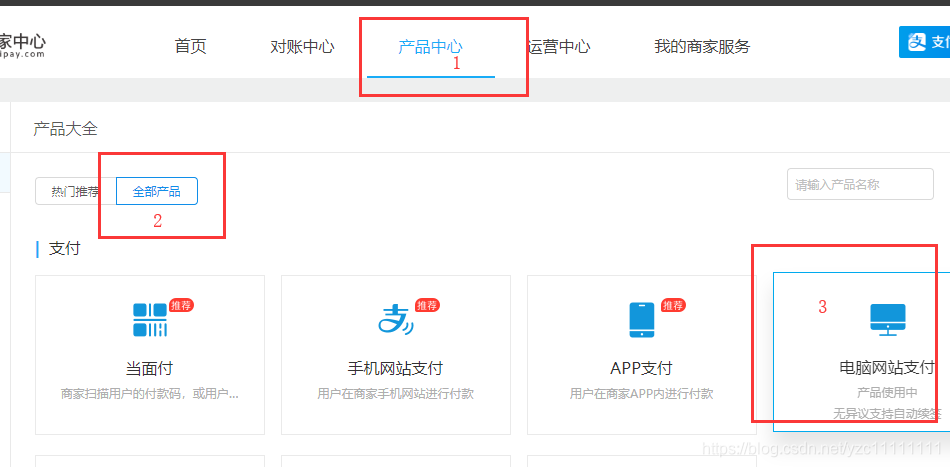The width and height of the screenshot is (950, 467).
Task: Open the 首页 navigation item
Action: click(191, 47)
